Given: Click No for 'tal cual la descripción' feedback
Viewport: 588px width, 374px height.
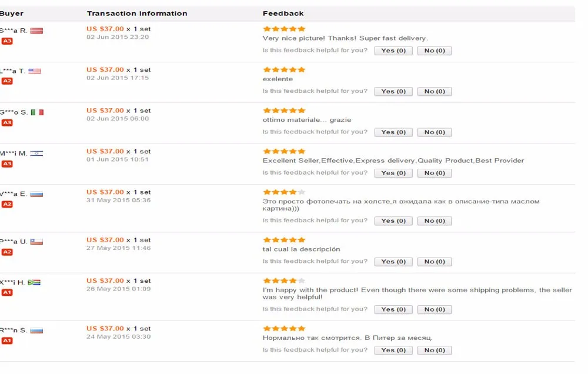Looking at the screenshot, I should click(x=435, y=262).
